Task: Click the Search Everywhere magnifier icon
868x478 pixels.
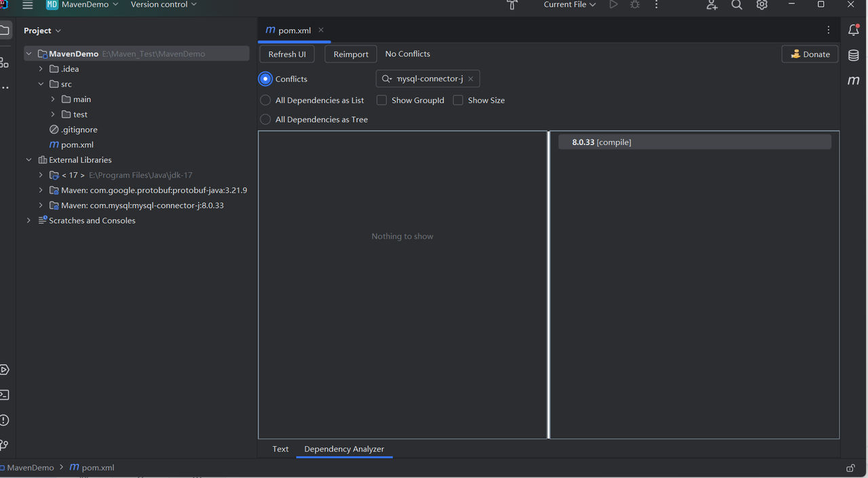Action: point(737,5)
